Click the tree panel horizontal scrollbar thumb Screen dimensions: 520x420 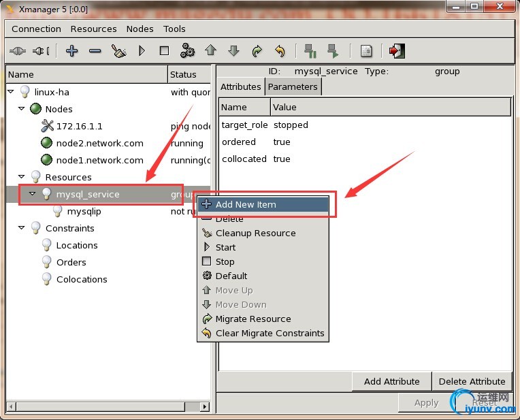[100, 406]
